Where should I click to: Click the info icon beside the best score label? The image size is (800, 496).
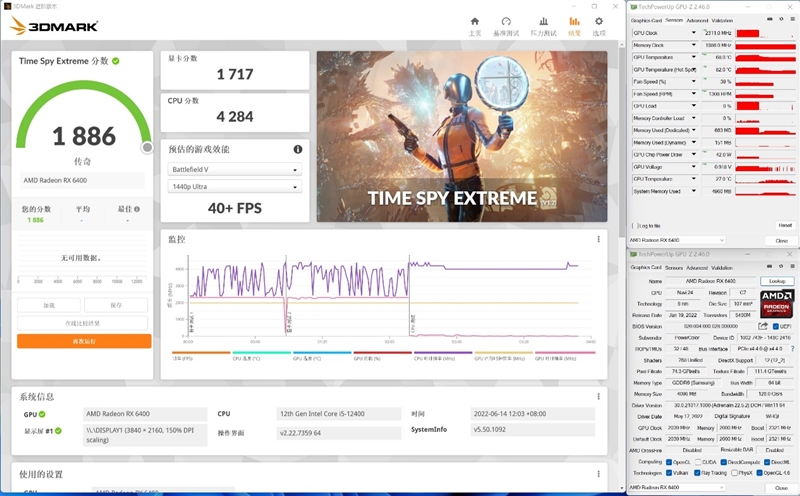click(137, 209)
